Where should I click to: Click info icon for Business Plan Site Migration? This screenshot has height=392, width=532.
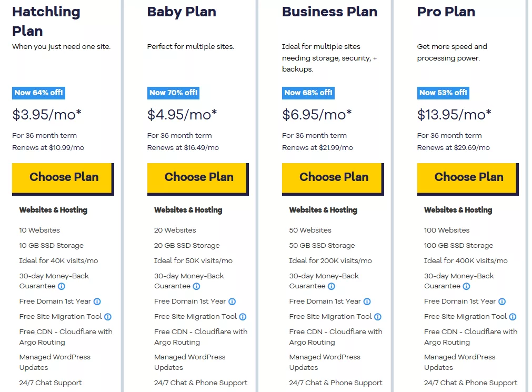(x=378, y=317)
